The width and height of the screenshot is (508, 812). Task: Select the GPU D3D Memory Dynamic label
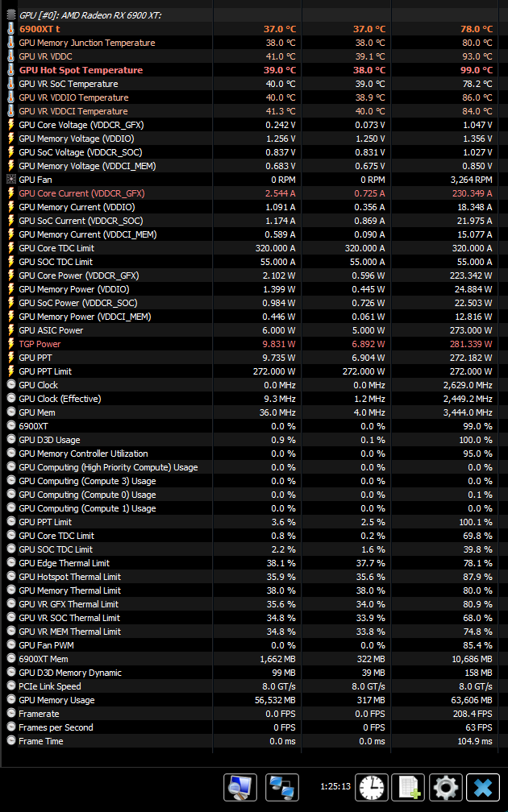click(70, 673)
